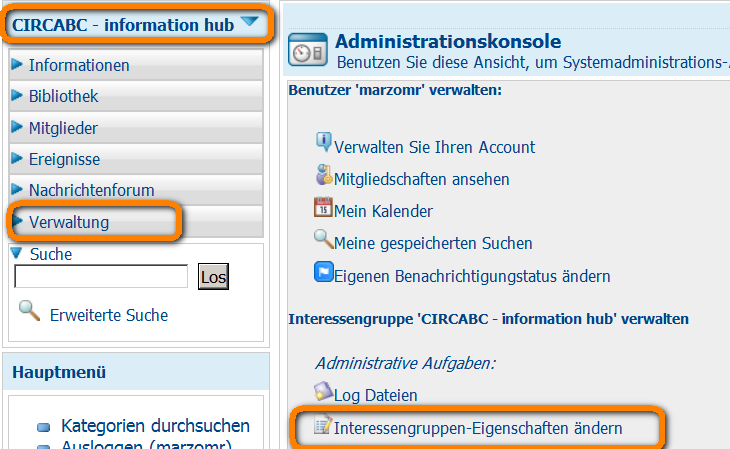Open Kategorien durchsuchen link in Hauptmenü
Screen dimensions: 730x449
coord(155,426)
